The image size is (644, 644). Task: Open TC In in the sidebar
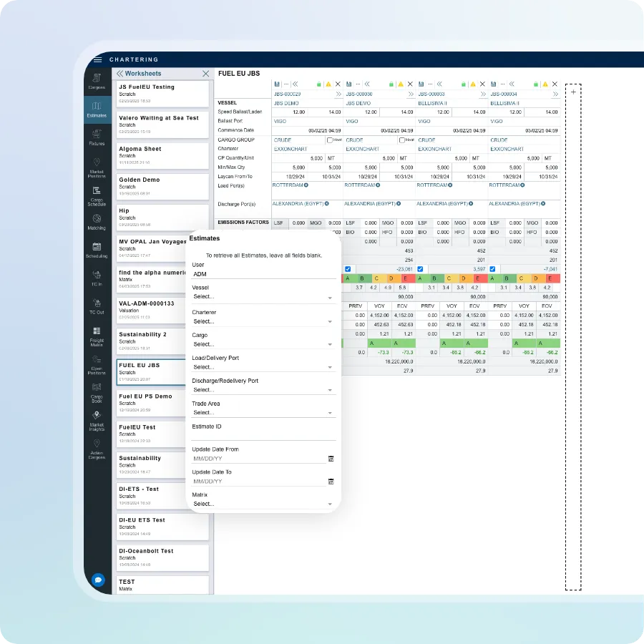point(97,278)
